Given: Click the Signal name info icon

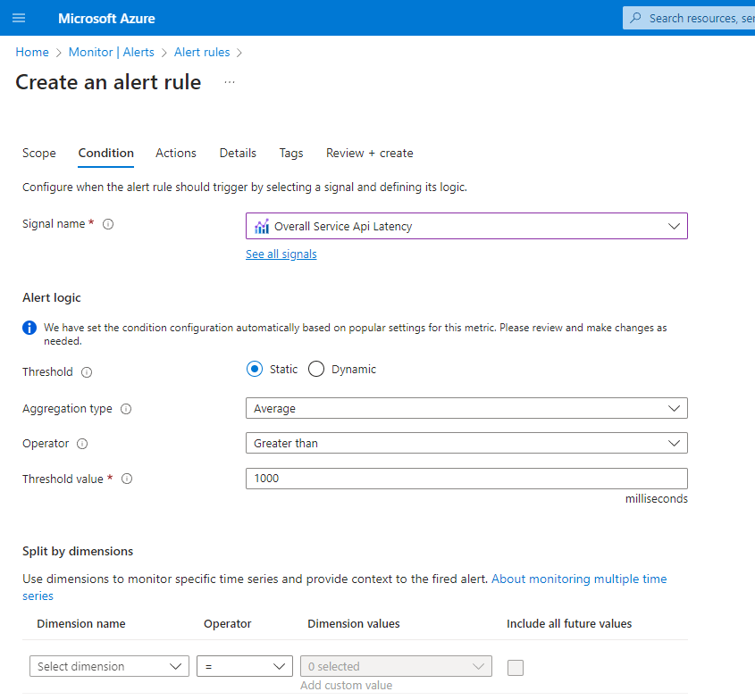Looking at the screenshot, I should (x=108, y=224).
